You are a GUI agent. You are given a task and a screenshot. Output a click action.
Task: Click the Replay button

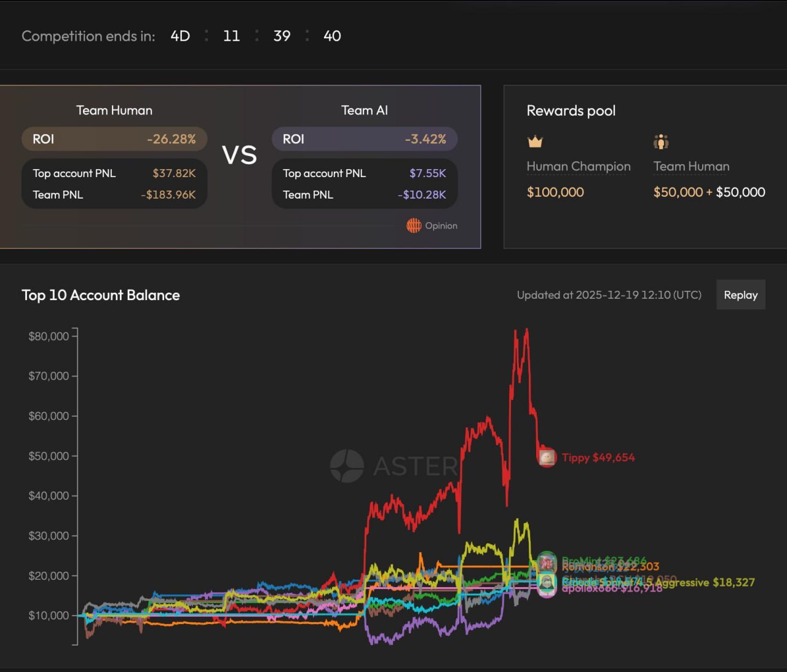[x=740, y=295]
